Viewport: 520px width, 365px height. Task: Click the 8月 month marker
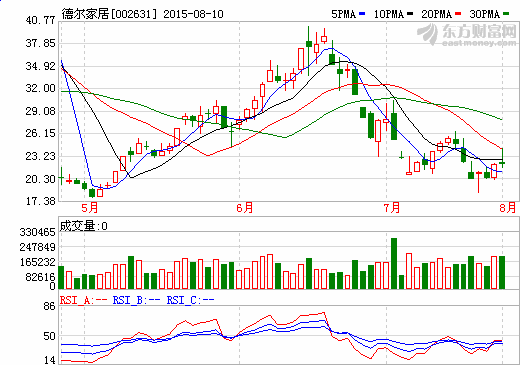coord(508,208)
